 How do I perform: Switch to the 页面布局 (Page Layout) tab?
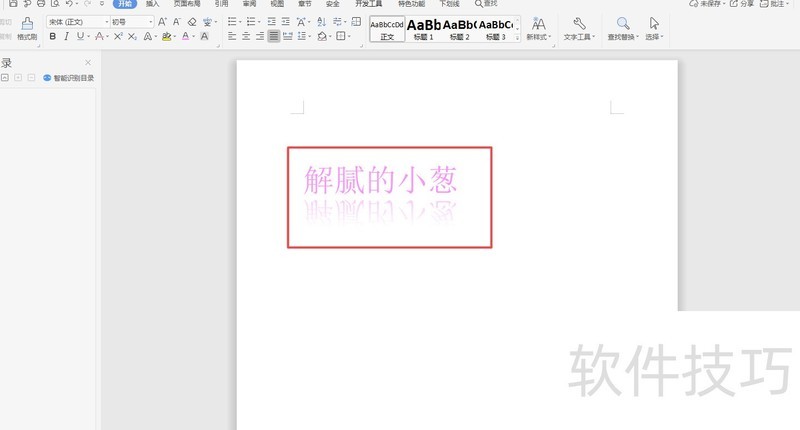[x=187, y=4]
